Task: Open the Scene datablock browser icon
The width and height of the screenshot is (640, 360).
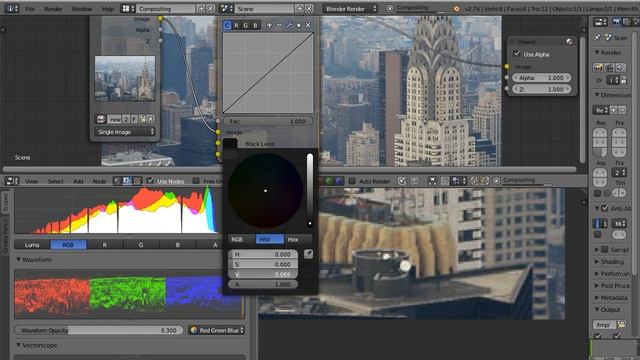Action: (x=227, y=8)
